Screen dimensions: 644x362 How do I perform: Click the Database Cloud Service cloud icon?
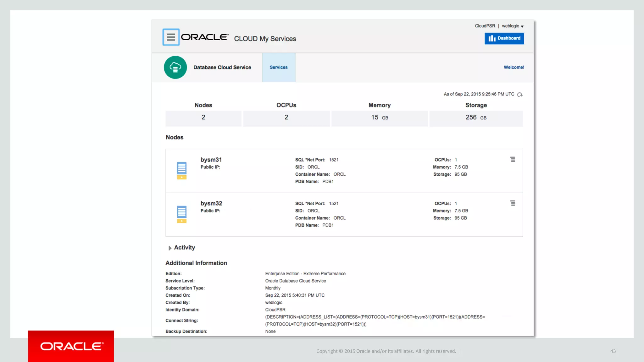[175, 67]
